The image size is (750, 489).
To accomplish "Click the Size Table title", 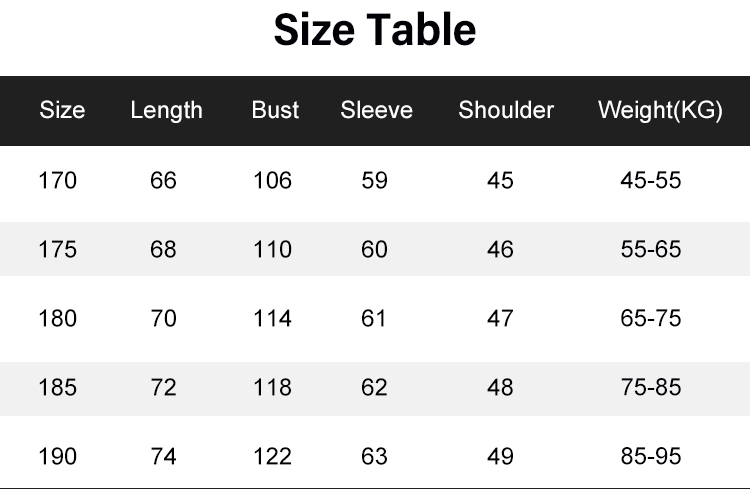I will click(x=375, y=32).
